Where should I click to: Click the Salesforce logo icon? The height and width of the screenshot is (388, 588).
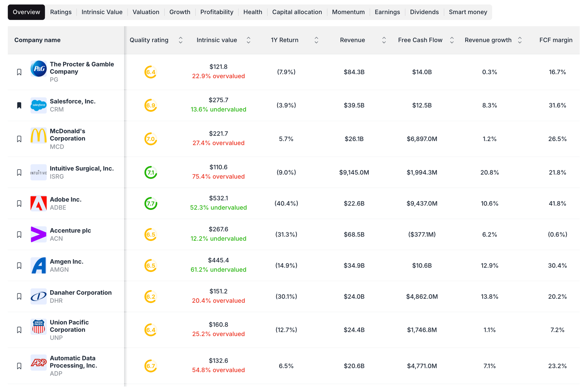[39, 105]
